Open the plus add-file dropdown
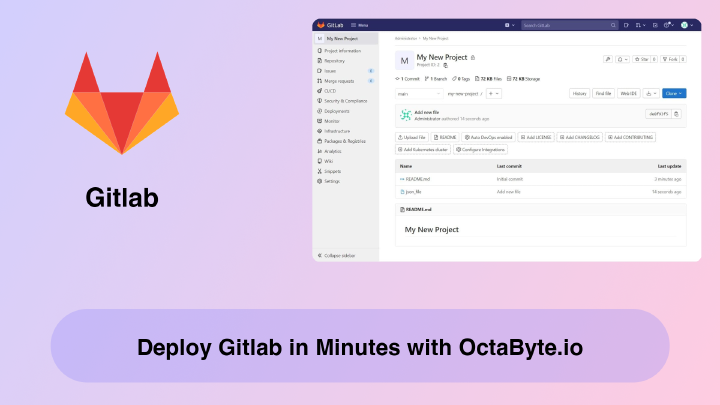 pyautogui.click(x=494, y=94)
